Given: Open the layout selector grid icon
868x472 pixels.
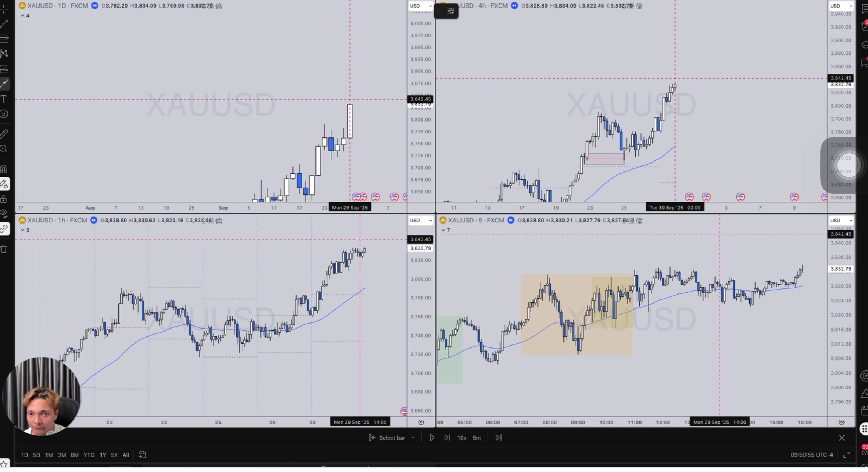Looking at the screenshot, I should (451, 11).
